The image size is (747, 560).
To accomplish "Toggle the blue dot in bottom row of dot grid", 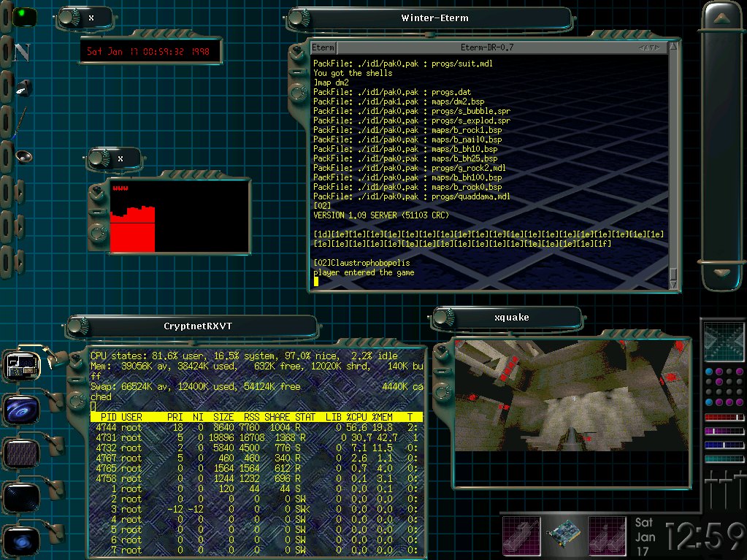I will click(709, 402).
